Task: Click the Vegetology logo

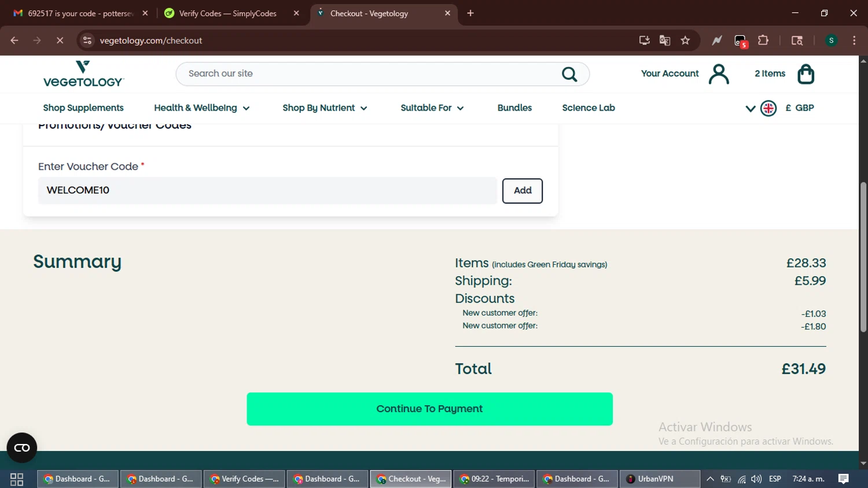Action: [x=83, y=74]
